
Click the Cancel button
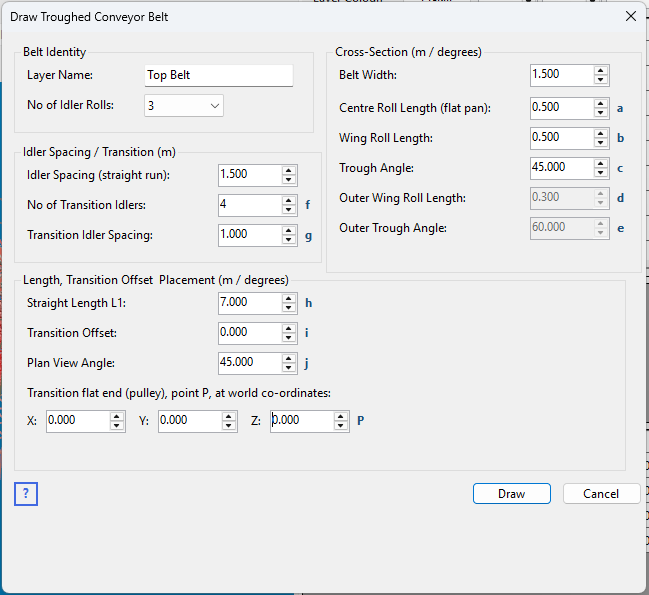601,494
